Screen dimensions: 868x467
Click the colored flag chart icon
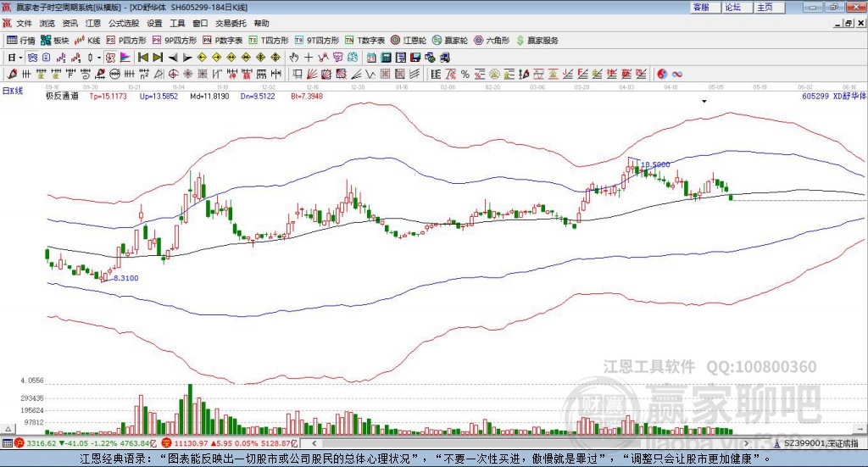point(125,58)
